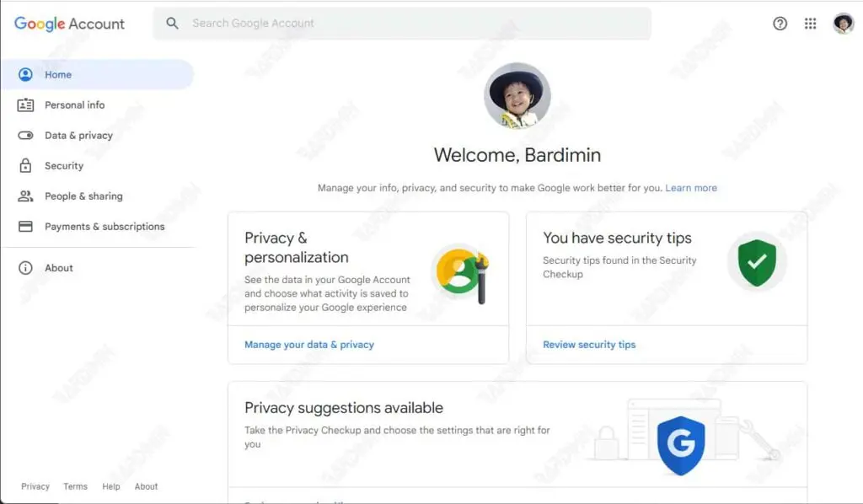Screen dimensions: 863x504
Task: Click the Learn more link
Action: coord(691,188)
